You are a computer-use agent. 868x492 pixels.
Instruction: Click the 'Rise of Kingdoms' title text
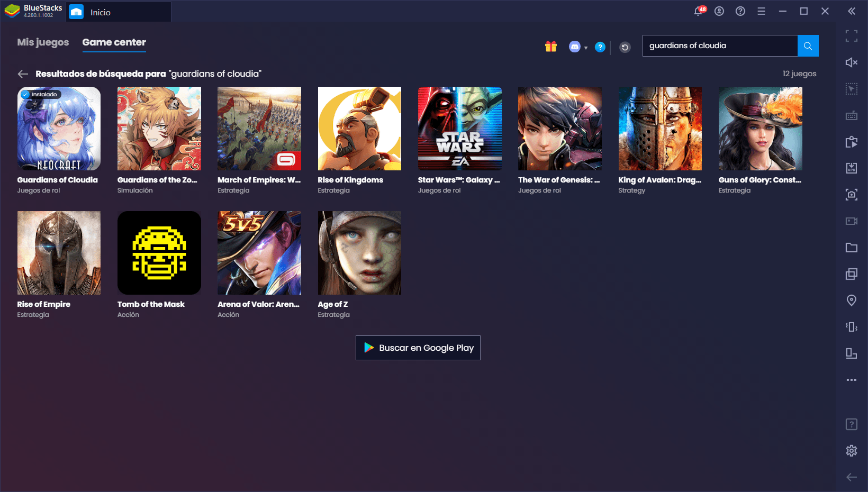click(x=350, y=180)
